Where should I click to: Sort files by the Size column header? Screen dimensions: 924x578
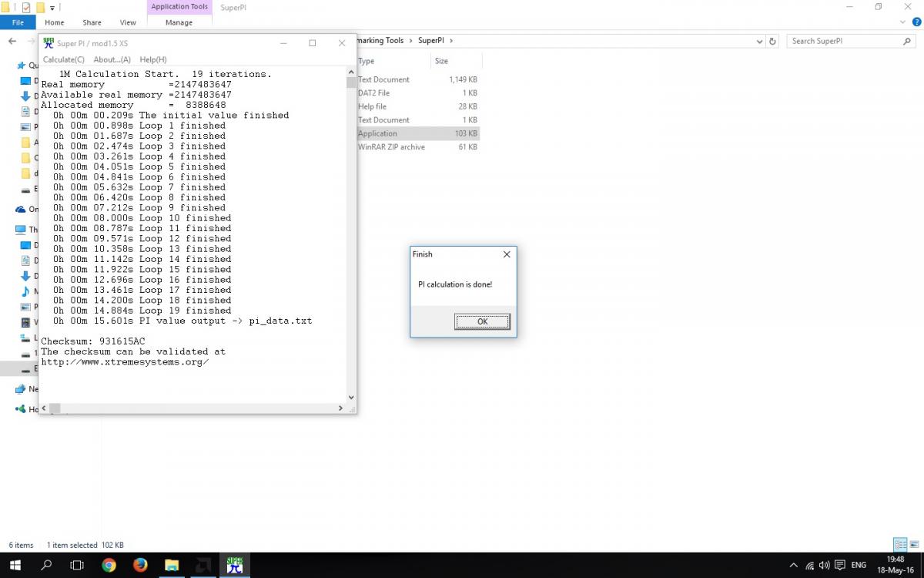coord(441,61)
